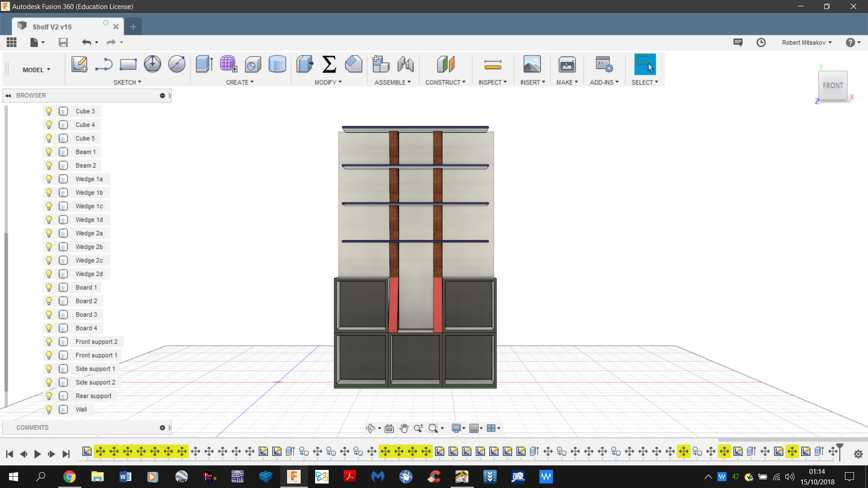Click the FRONT face of ViewCube
The image size is (868, 488).
pyautogui.click(x=833, y=85)
